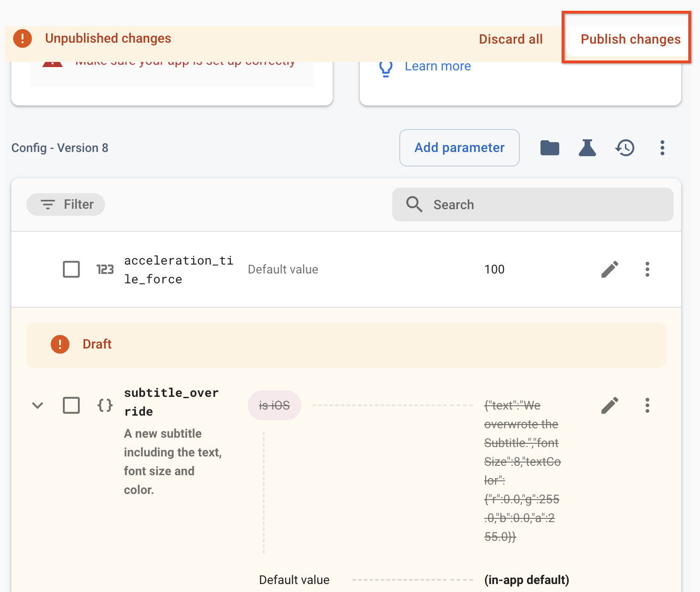The height and width of the screenshot is (592, 700).
Task: Edit acceleration_tile_force with the pencil icon
Action: tap(609, 269)
